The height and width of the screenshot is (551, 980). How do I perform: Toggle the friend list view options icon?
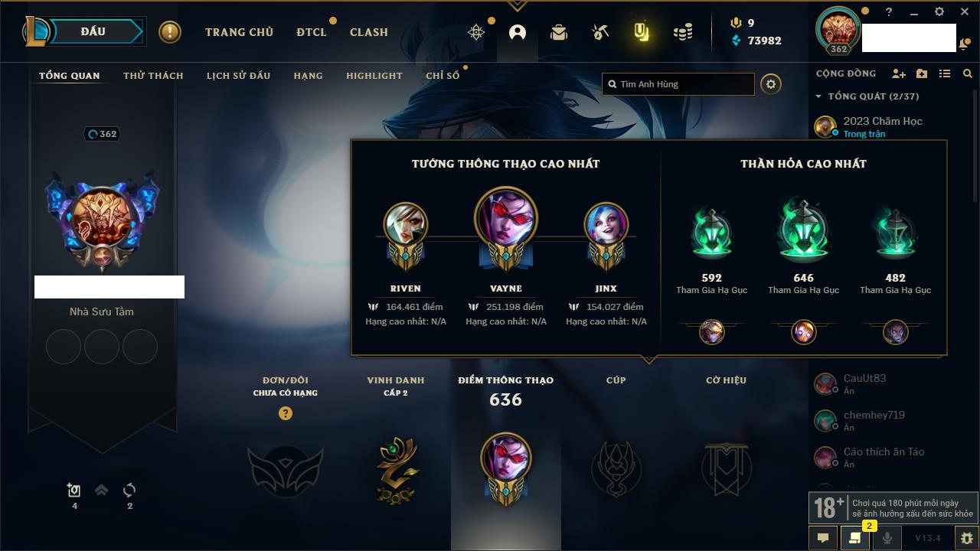point(945,73)
